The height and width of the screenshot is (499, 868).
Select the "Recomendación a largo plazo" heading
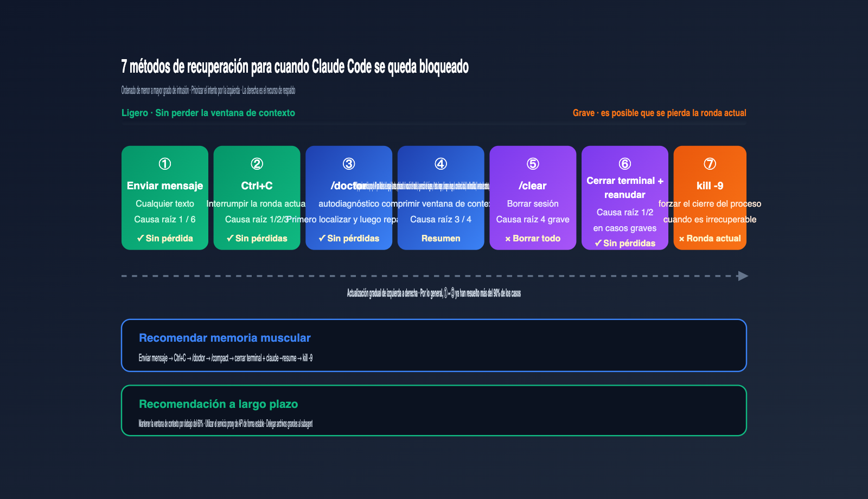click(218, 404)
